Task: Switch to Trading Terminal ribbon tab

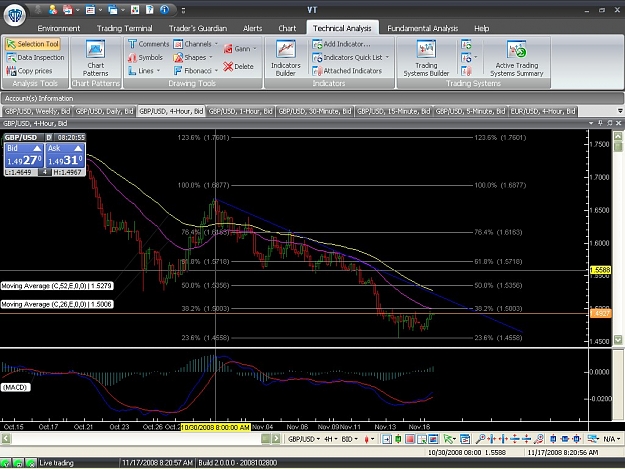Action: coord(124,28)
